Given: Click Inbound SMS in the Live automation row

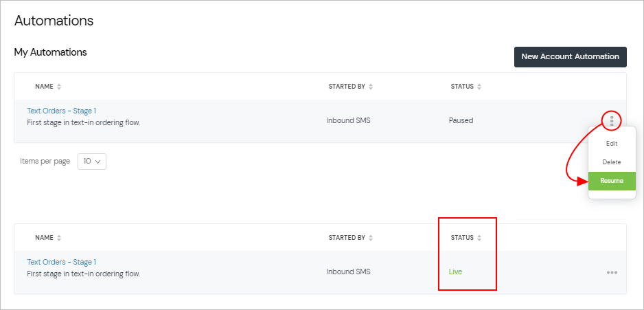Looking at the screenshot, I should [x=348, y=272].
